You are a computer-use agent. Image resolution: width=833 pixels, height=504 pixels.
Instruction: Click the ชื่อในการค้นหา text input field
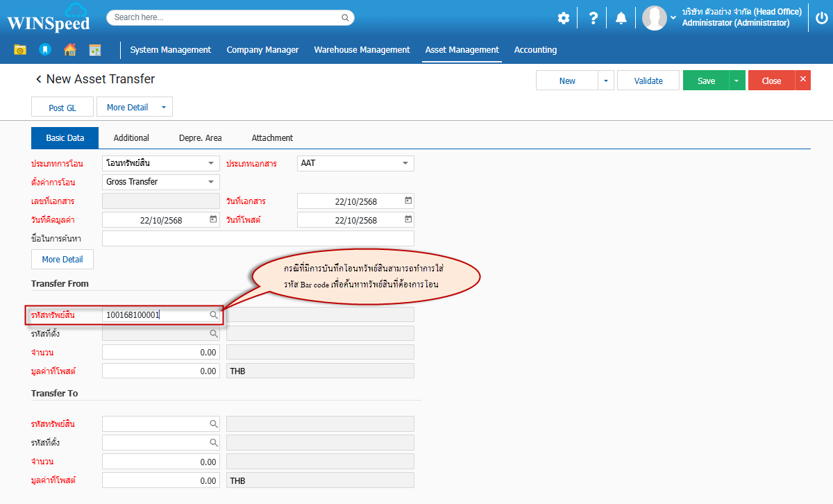coord(258,239)
